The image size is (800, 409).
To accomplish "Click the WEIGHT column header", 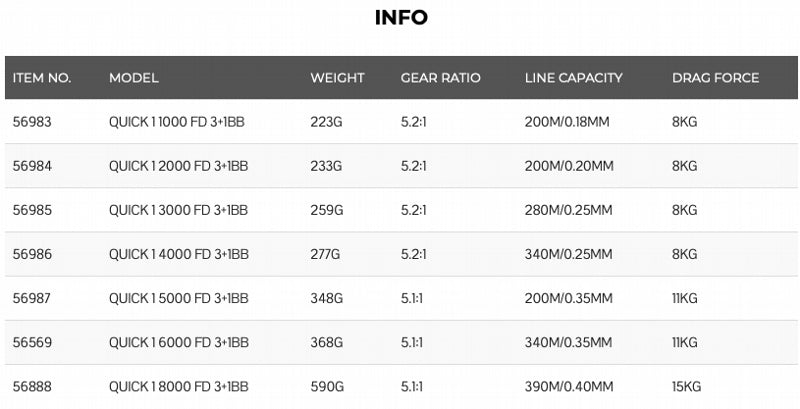I will [x=337, y=78].
